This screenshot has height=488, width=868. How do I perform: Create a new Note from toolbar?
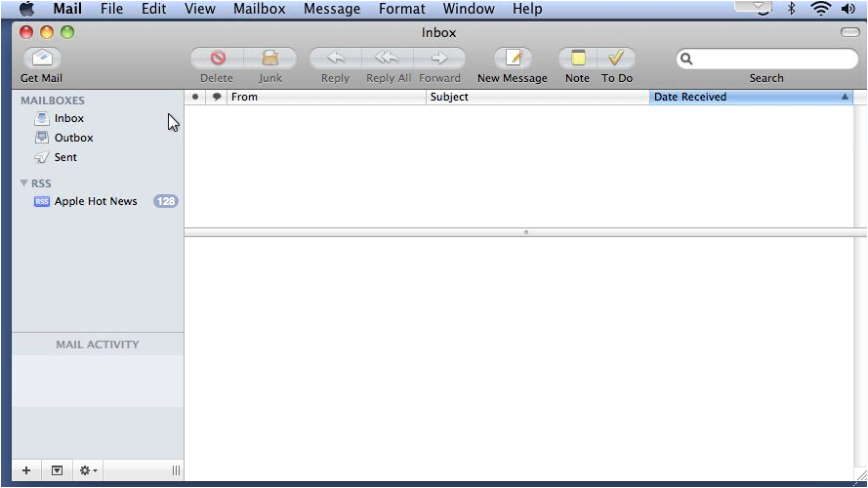click(x=577, y=58)
